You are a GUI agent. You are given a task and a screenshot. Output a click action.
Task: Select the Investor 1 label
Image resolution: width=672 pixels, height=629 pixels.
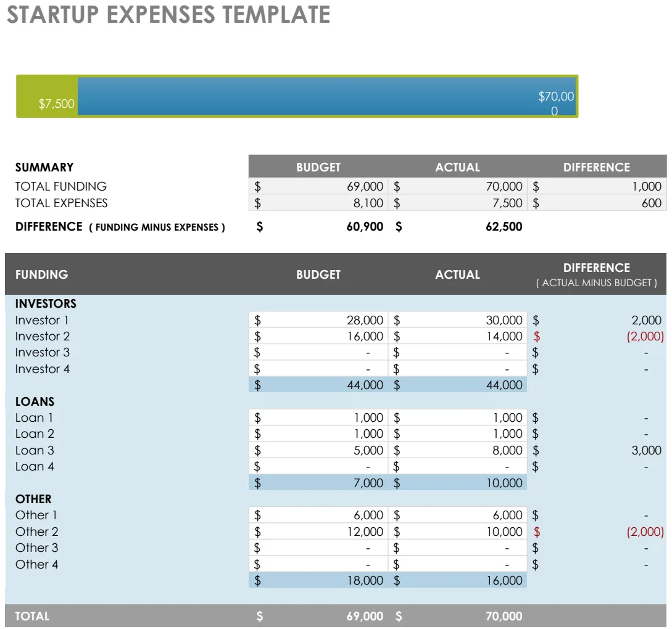coord(42,320)
